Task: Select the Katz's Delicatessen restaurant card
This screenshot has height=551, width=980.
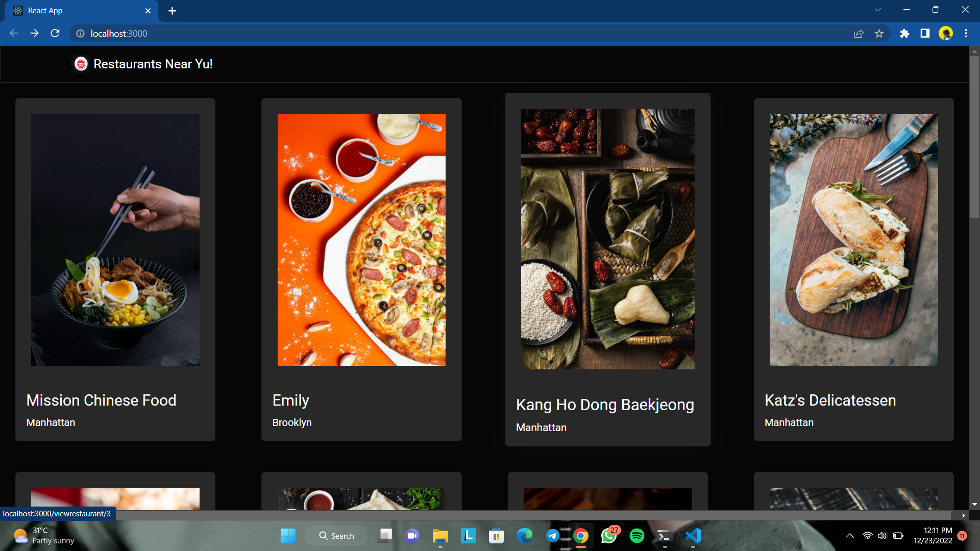Action: point(853,269)
